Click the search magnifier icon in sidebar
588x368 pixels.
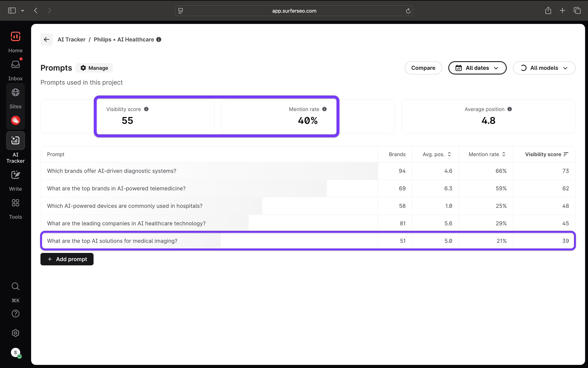(x=15, y=287)
